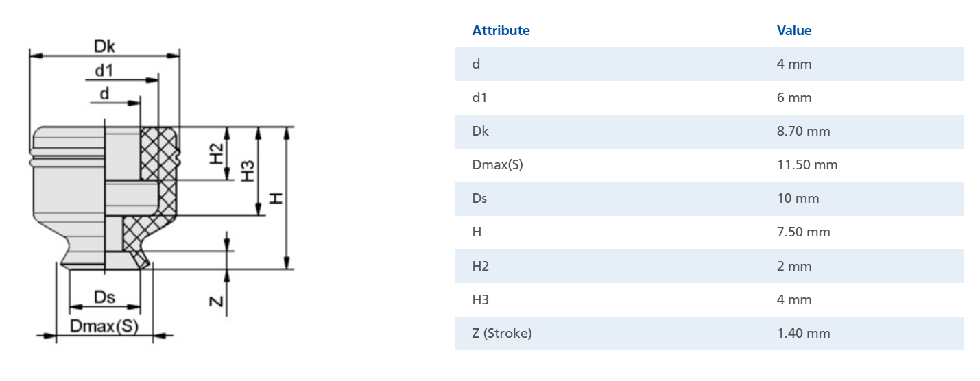Image resolution: width=980 pixels, height=381 pixels.
Task: Click the 1.40 mm stroke value
Action: pos(803,333)
